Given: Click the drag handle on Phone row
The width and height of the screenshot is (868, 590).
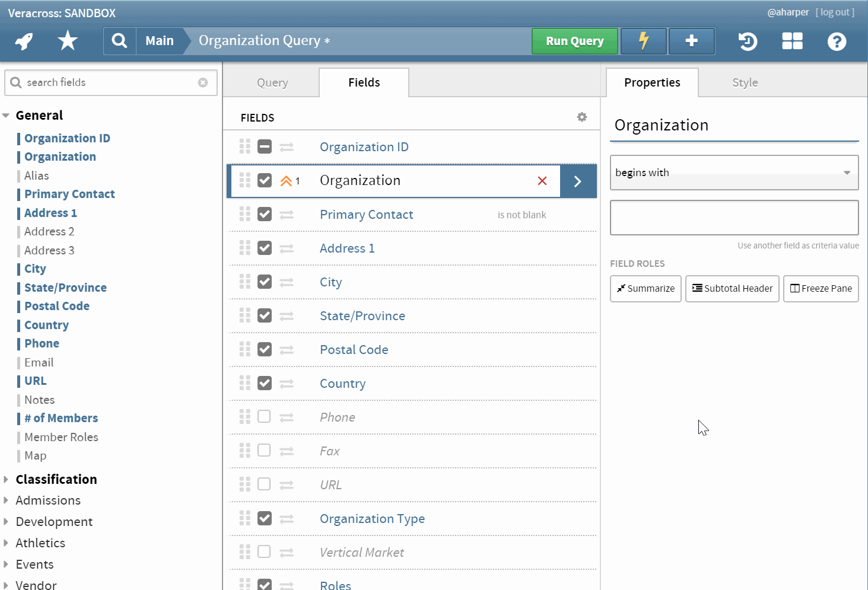Looking at the screenshot, I should pyautogui.click(x=245, y=417).
